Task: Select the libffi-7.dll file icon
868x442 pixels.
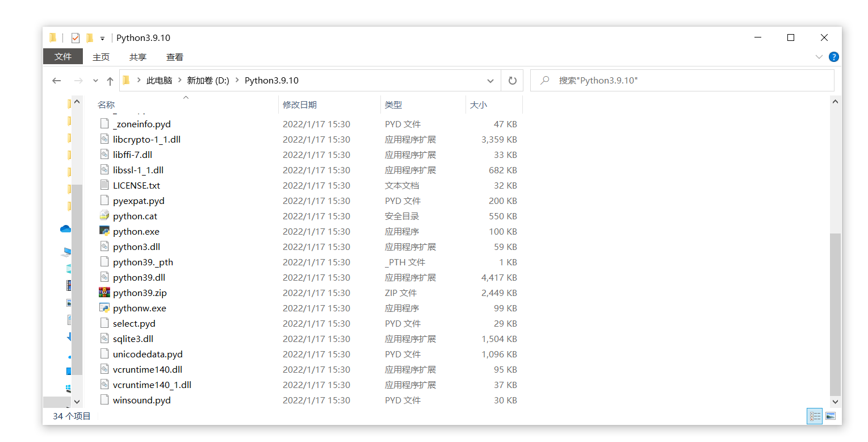Action: point(104,155)
